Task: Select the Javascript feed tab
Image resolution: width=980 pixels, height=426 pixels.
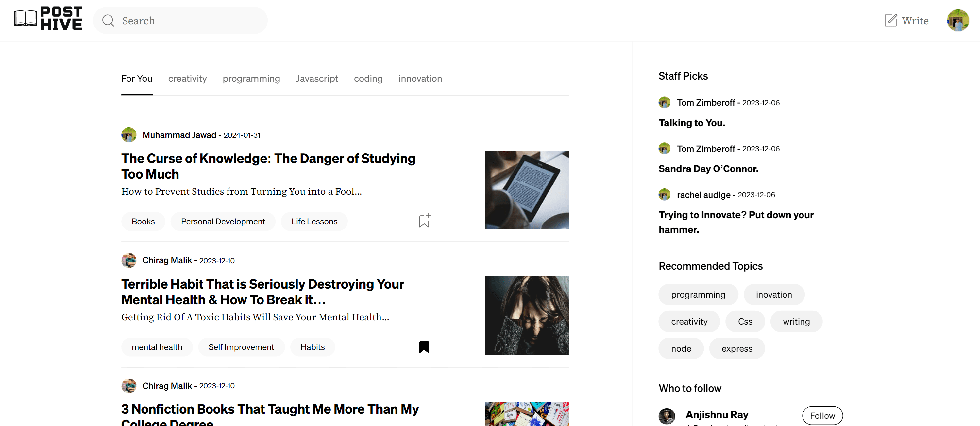Action: click(317, 79)
